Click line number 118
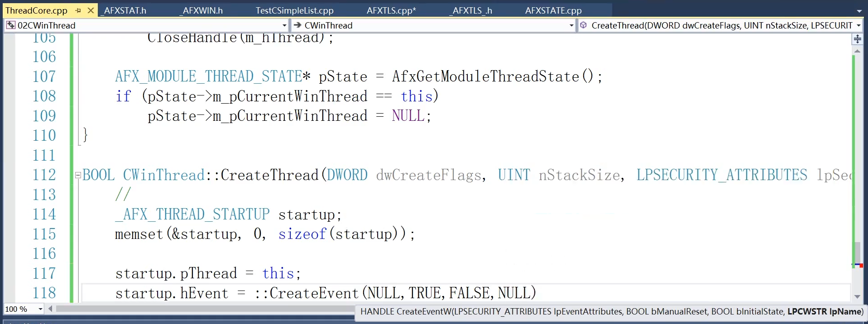This screenshot has width=868, height=324. [44, 293]
